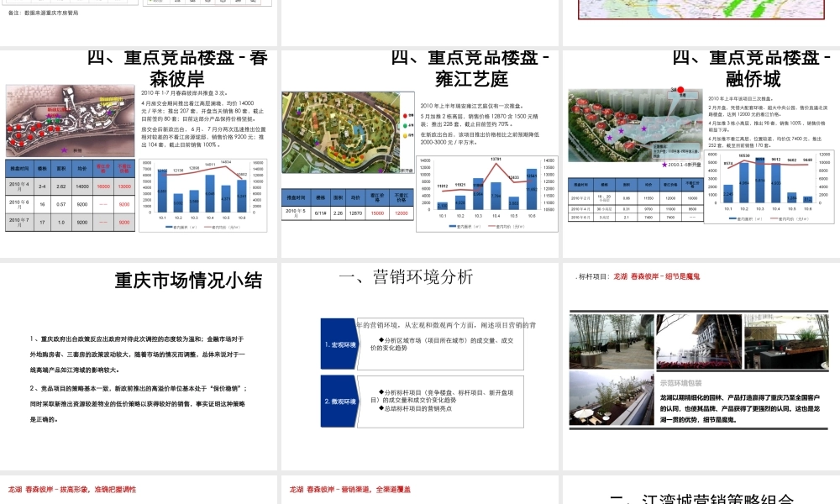Select the 重庆市场情况小结 summary slide
The width and height of the screenshot is (840, 504).
[x=139, y=366]
